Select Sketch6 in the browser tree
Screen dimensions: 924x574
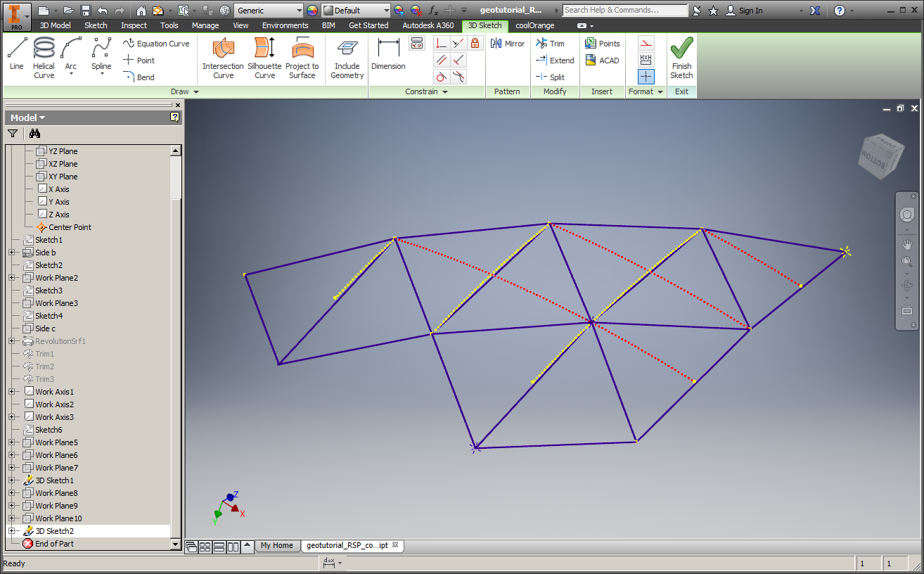coord(48,430)
